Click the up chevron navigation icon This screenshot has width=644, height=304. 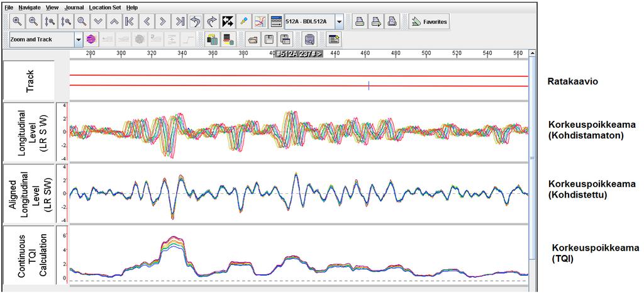click(x=114, y=21)
